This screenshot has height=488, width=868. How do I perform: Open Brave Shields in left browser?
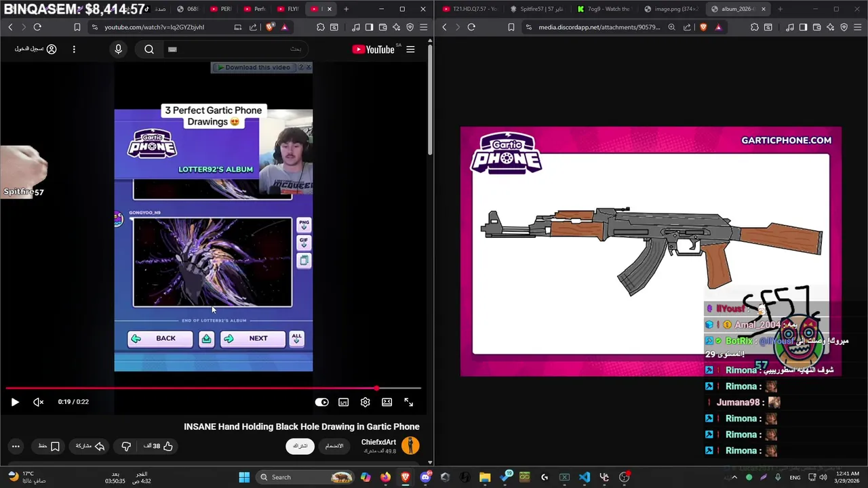pyautogui.click(x=271, y=27)
